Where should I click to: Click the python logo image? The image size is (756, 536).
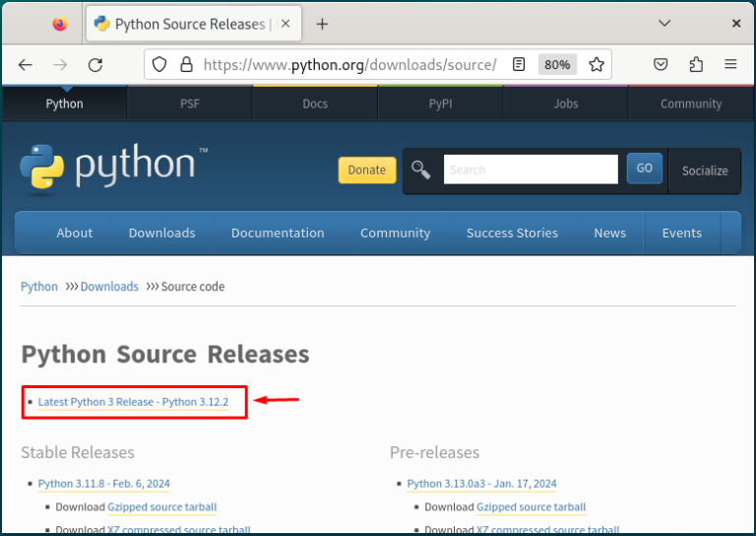tap(114, 167)
